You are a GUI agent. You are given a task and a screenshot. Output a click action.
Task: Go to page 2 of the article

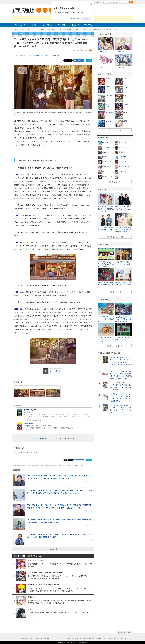pos(51,371)
